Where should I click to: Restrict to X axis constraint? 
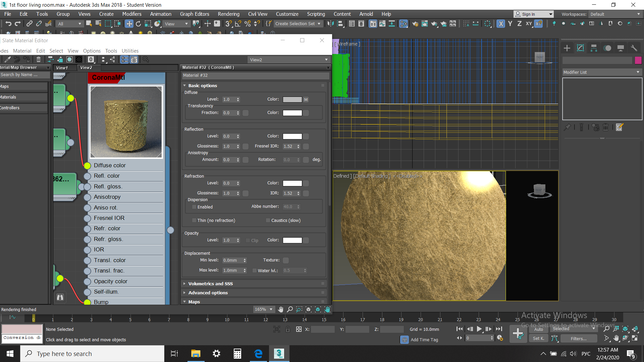pos(501,23)
